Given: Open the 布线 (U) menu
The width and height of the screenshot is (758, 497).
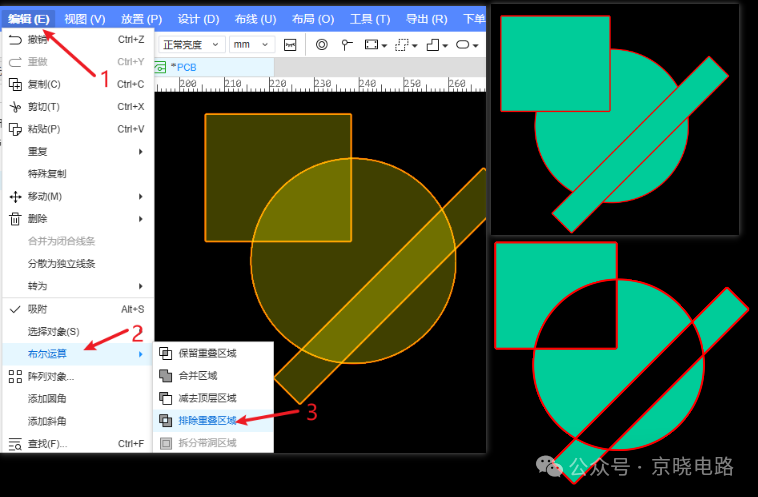Looking at the screenshot, I should [x=255, y=19].
